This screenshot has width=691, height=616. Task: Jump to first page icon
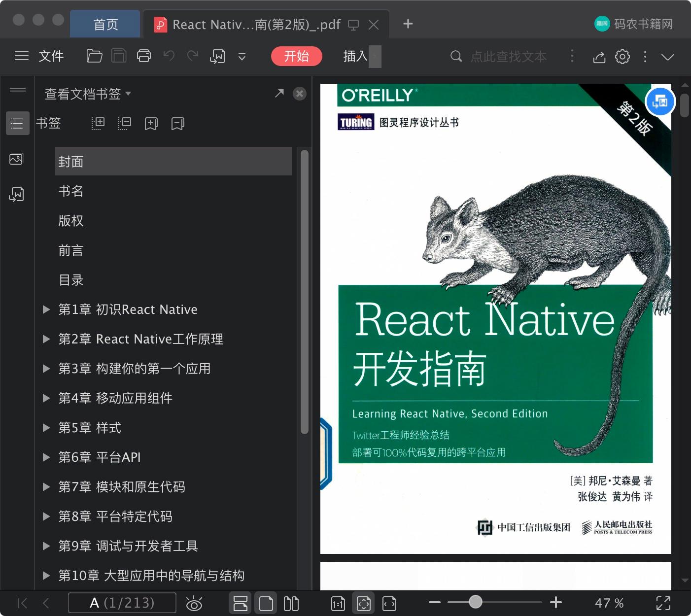coord(22,603)
